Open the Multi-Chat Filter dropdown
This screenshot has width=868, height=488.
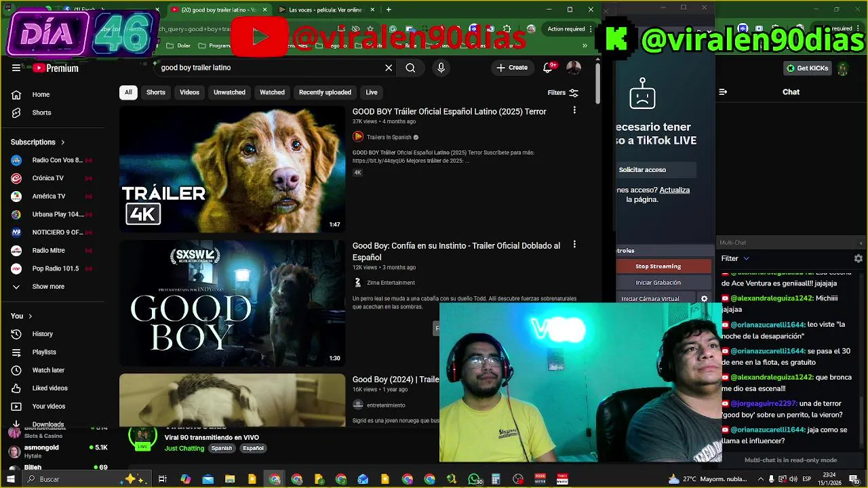[735, 258]
